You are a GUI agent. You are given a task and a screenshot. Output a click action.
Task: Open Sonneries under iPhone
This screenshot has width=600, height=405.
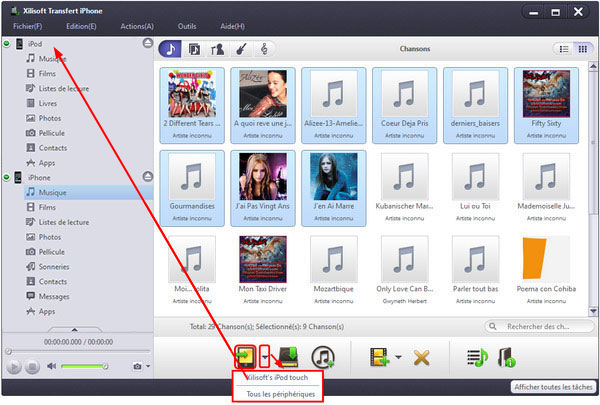(54, 267)
